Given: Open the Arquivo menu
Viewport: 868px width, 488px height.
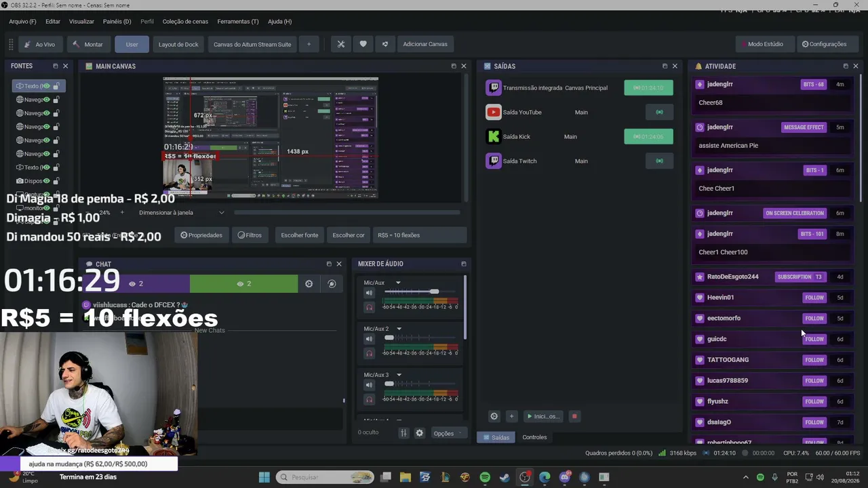Looking at the screenshot, I should pyautogui.click(x=22, y=22).
